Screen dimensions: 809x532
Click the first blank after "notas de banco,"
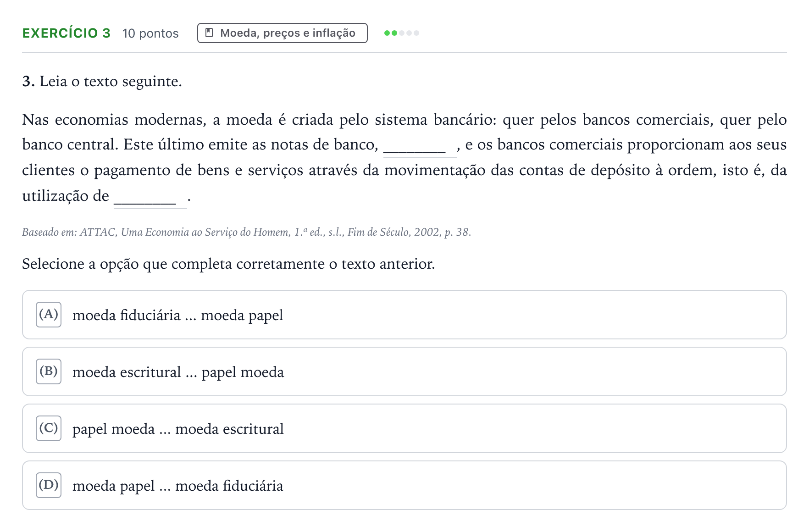pos(419,146)
